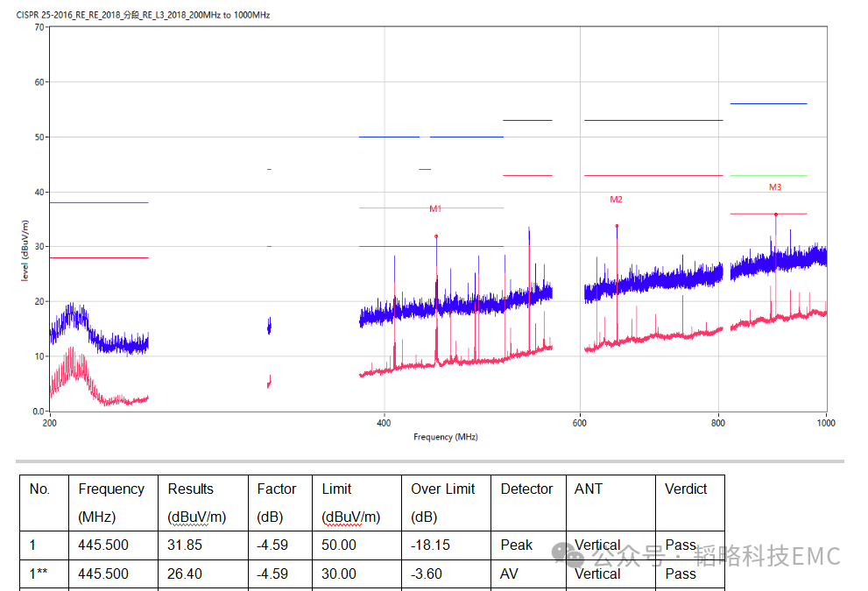Image resolution: width=868 pixels, height=591 pixels.
Task: Click the -18.15 over limit cell
Action: click(430, 545)
